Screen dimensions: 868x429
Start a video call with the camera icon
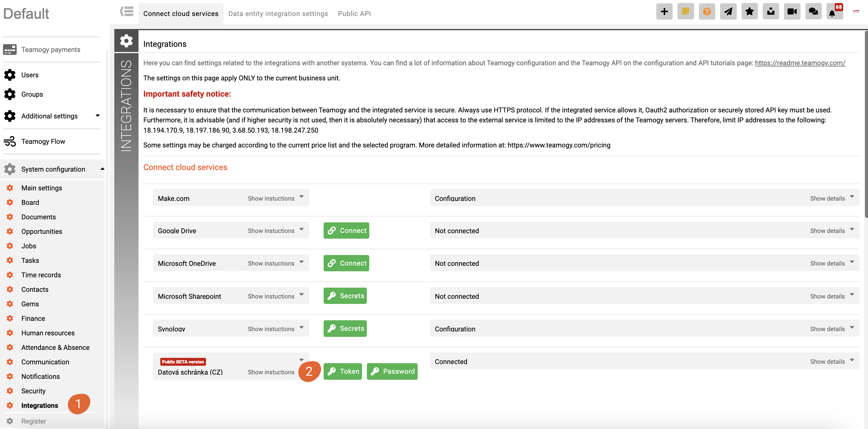(792, 12)
